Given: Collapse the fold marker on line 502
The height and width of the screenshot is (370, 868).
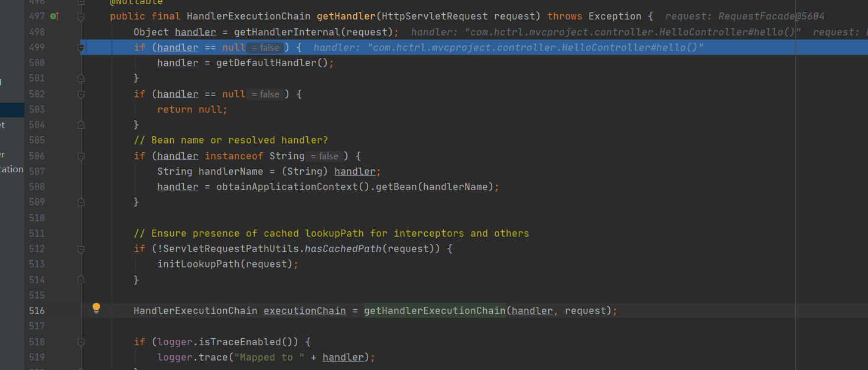Looking at the screenshot, I should click(x=81, y=94).
